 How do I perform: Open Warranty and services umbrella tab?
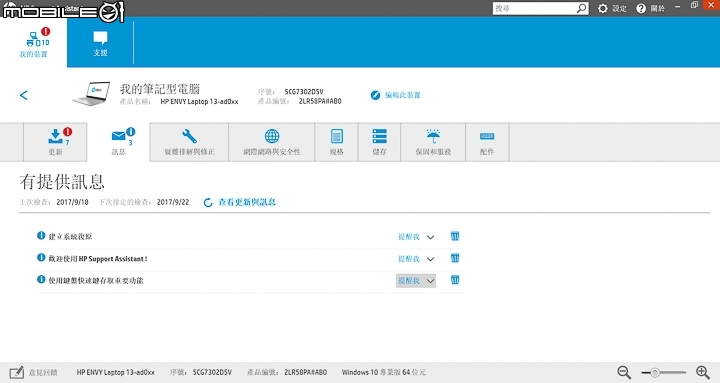point(433,142)
